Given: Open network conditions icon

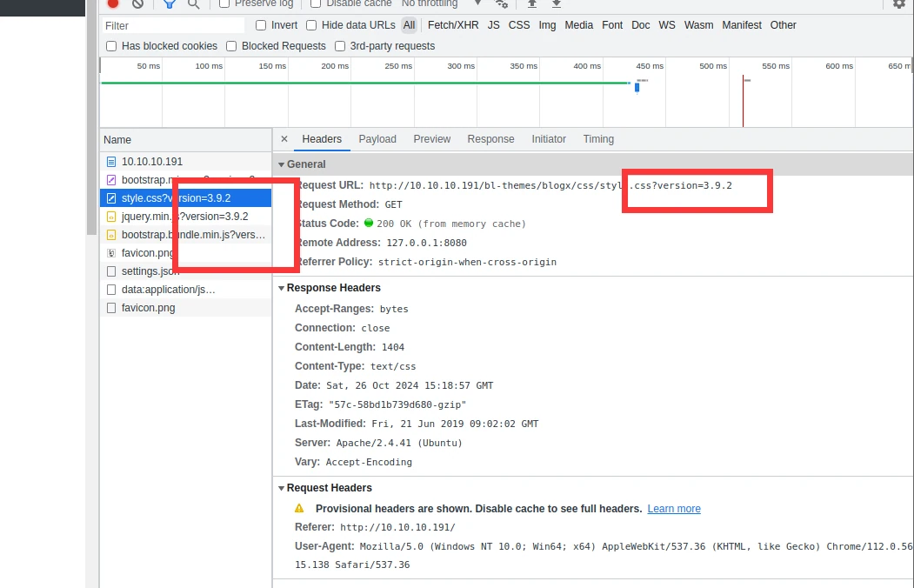Looking at the screenshot, I should (x=501, y=3).
